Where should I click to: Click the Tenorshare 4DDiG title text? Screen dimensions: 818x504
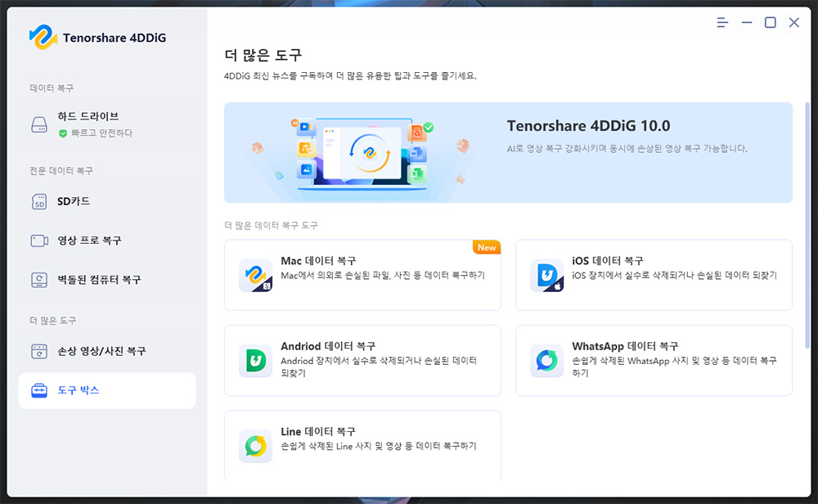point(115,38)
